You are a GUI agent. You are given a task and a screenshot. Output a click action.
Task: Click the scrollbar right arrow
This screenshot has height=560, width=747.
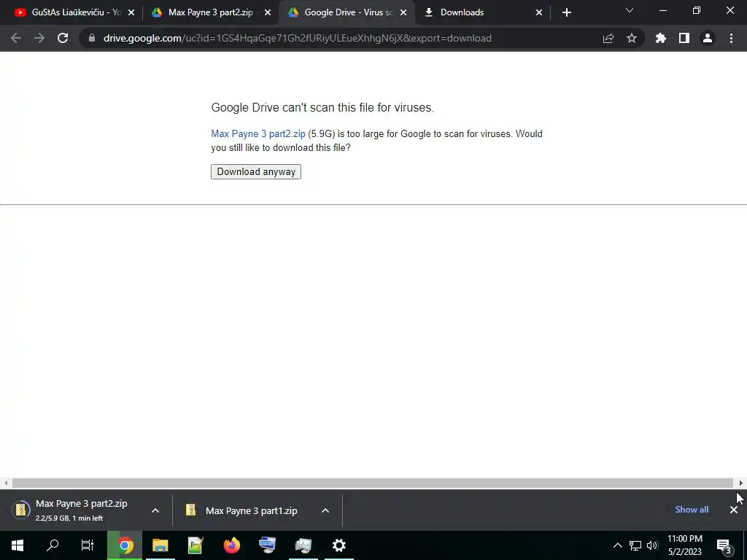741,483
